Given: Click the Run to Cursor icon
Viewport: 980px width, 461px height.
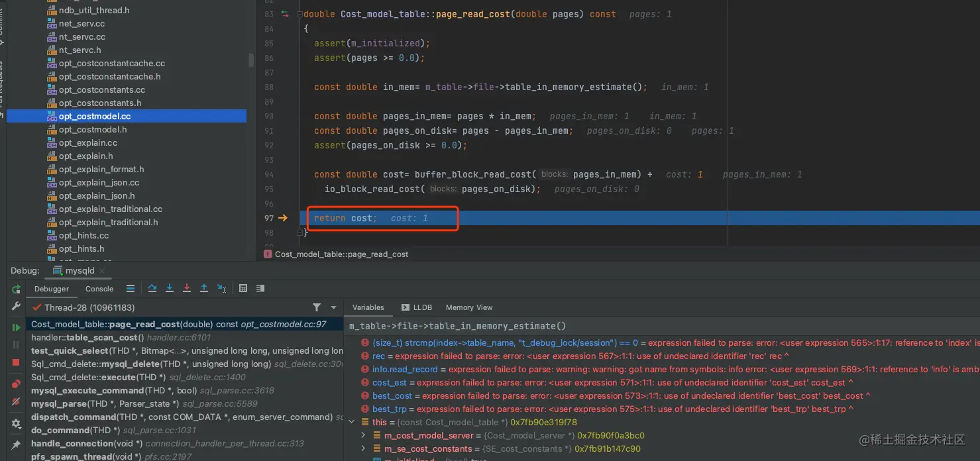Looking at the screenshot, I should point(222,288).
